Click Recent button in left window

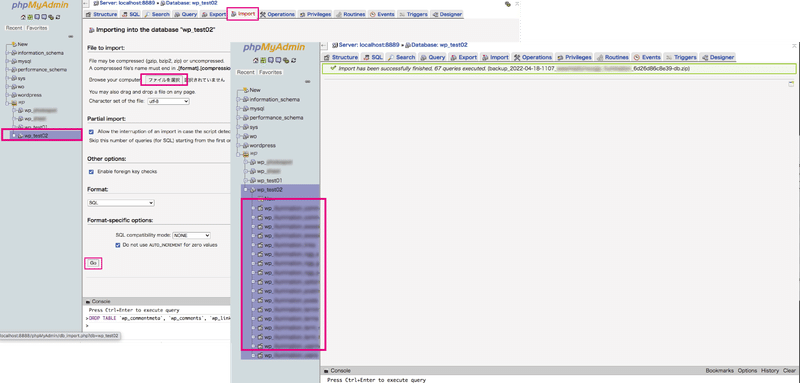14,28
